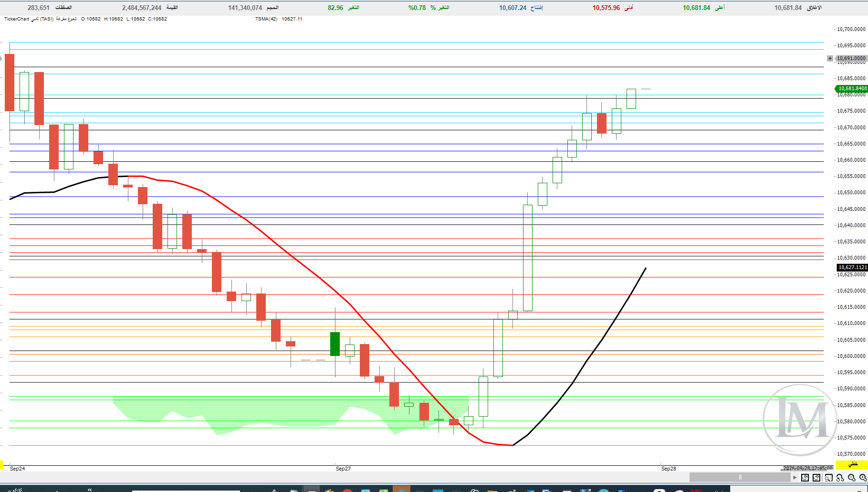Select the TSMA(42) indicator label
868x492 pixels.
coord(266,19)
